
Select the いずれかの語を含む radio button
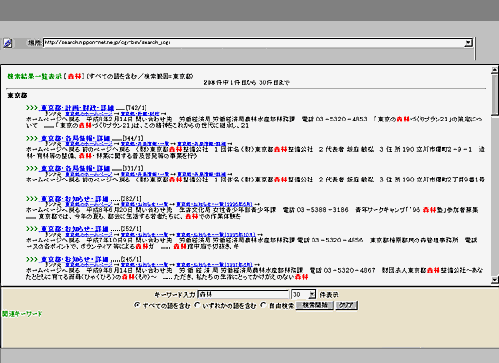click(x=197, y=305)
